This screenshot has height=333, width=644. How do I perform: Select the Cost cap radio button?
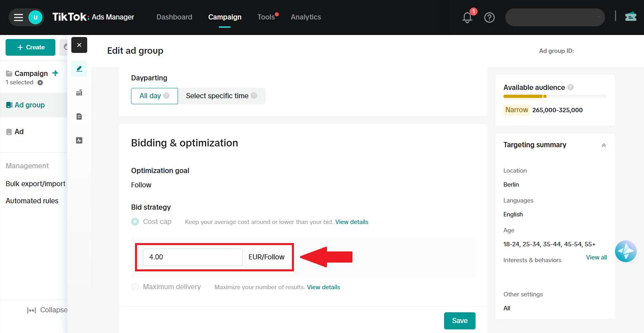pyautogui.click(x=135, y=222)
